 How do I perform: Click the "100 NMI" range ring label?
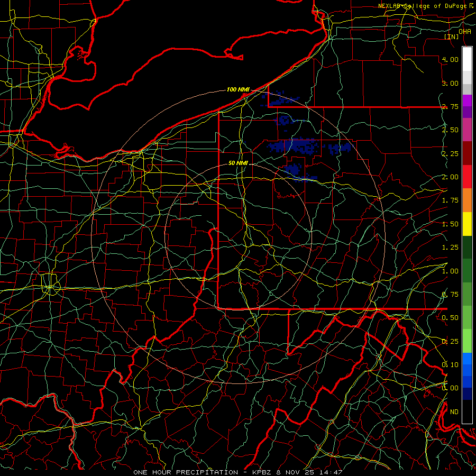tap(238, 89)
